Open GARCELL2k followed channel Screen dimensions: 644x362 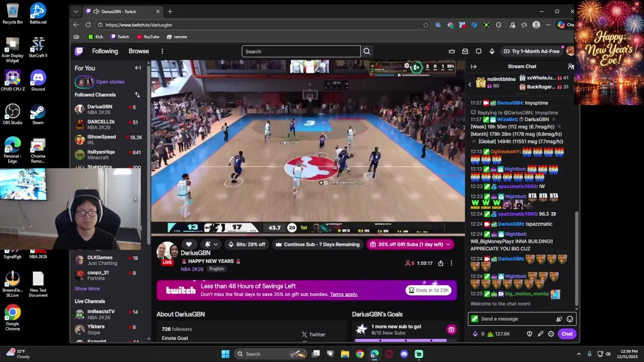(x=109, y=124)
